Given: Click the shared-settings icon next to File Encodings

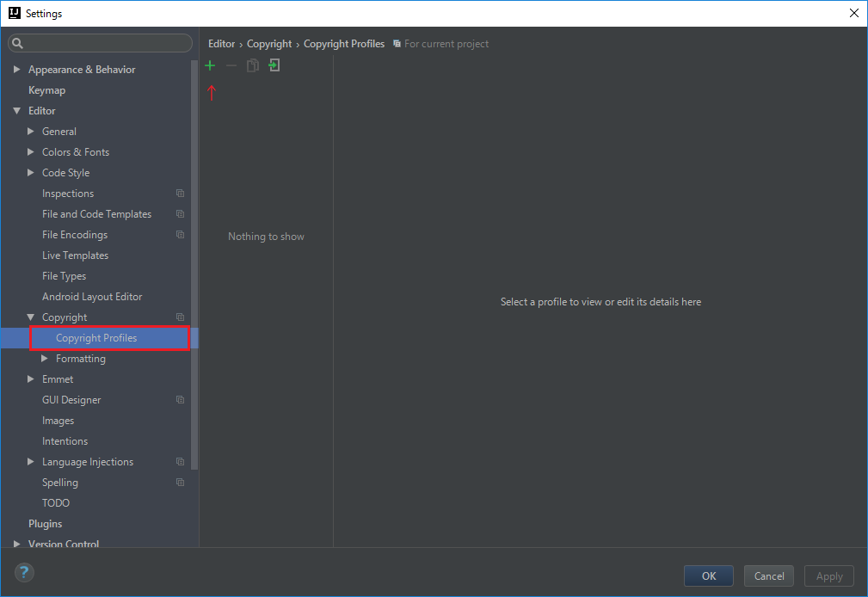Looking at the screenshot, I should pos(180,234).
